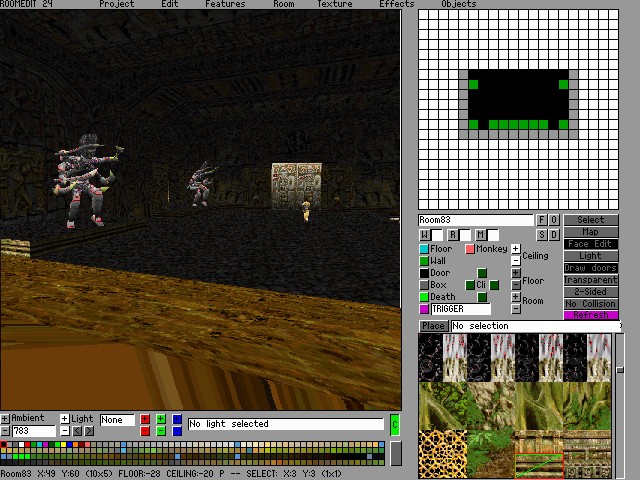Click the blue minus light color button
Screen dimensions: 640x480
coord(177,431)
